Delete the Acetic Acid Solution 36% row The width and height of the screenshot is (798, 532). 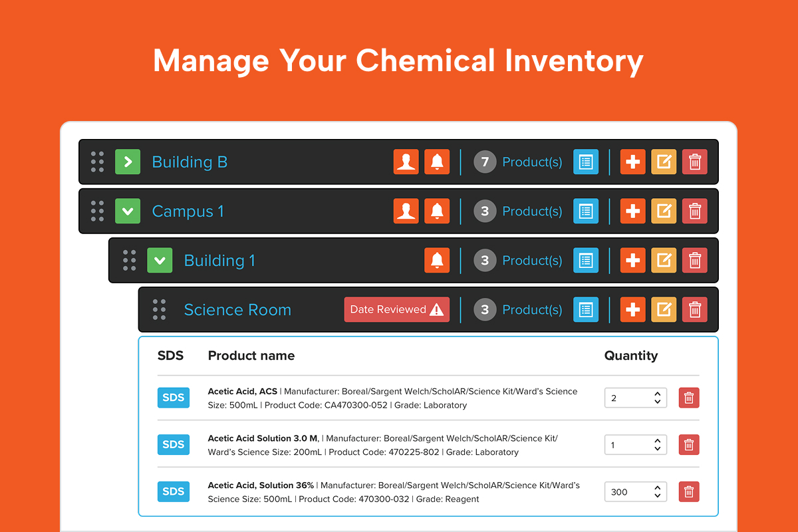689,492
